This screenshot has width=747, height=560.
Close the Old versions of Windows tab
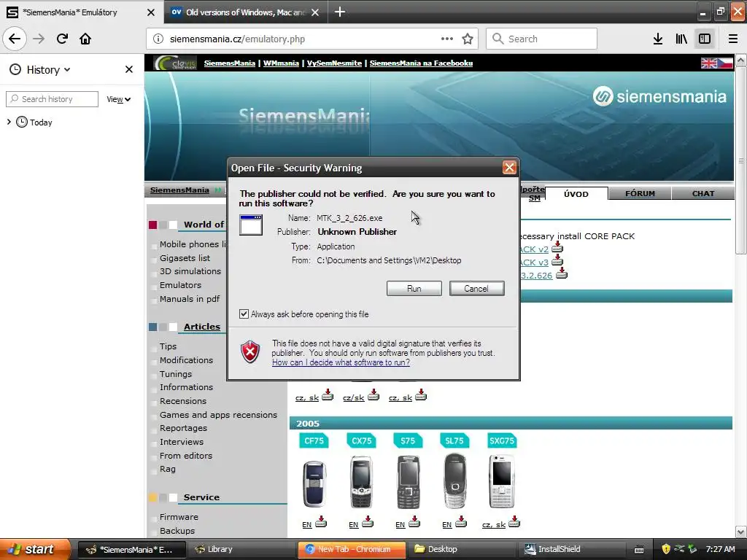[x=315, y=12]
